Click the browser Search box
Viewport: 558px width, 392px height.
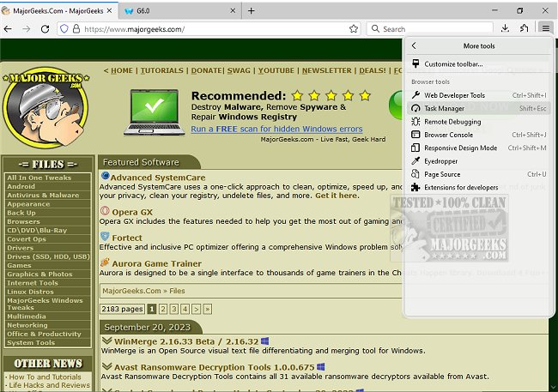click(430, 29)
